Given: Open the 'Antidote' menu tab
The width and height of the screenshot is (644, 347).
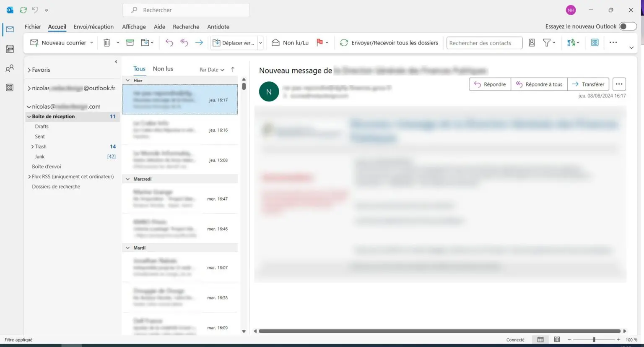Looking at the screenshot, I should 218,26.
